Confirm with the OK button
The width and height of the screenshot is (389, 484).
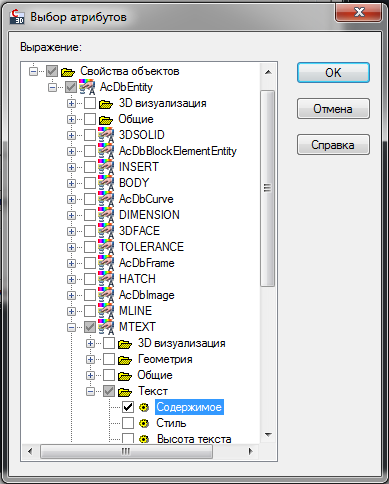(x=333, y=72)
